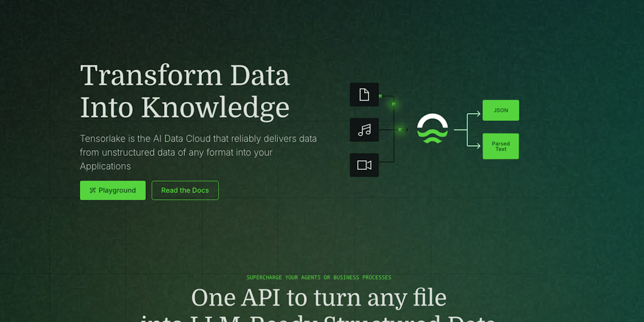The image size is (644, 322).
Task: Select the document file icon tile
Action: [364, 95]
